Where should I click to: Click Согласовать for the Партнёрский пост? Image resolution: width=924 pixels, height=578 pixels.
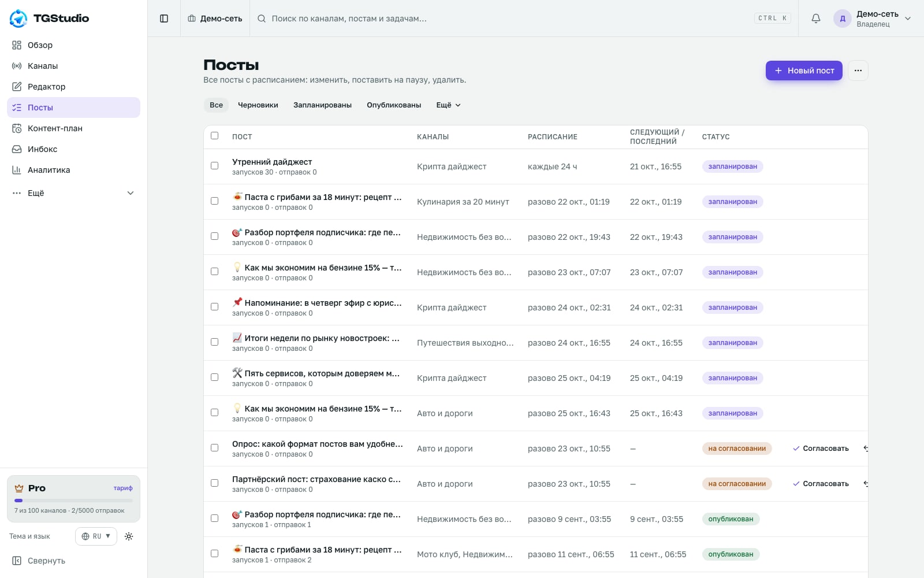(821, 484)
